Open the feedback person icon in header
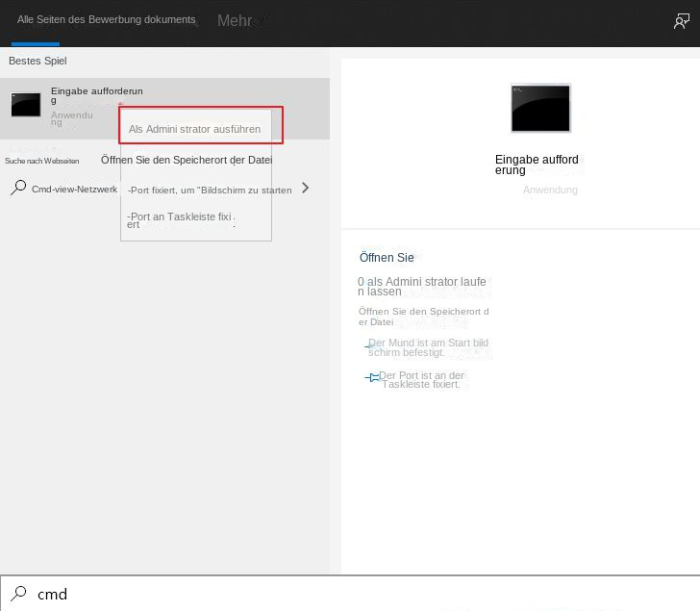Viewport: 700px width, 611px height. (681, 20)
